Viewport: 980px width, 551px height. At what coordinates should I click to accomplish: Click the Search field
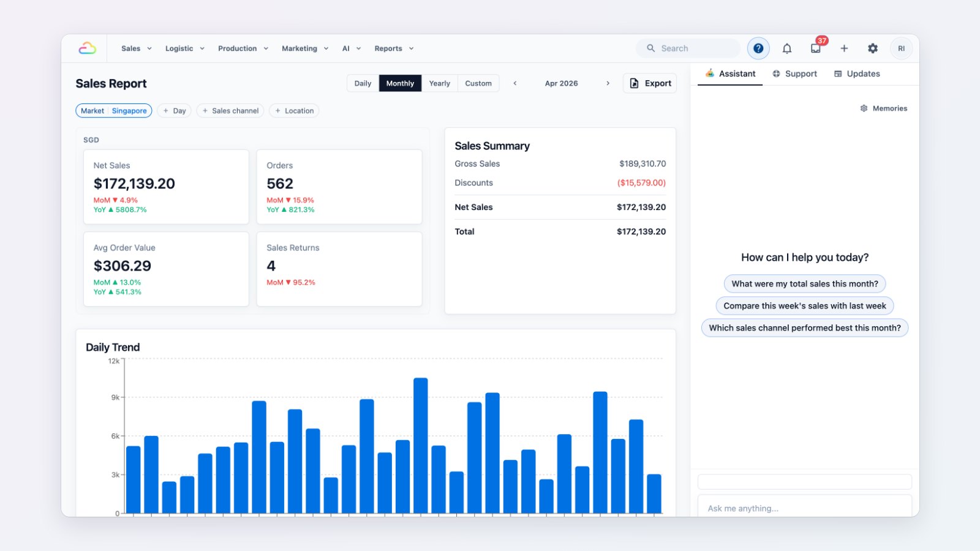688,48
